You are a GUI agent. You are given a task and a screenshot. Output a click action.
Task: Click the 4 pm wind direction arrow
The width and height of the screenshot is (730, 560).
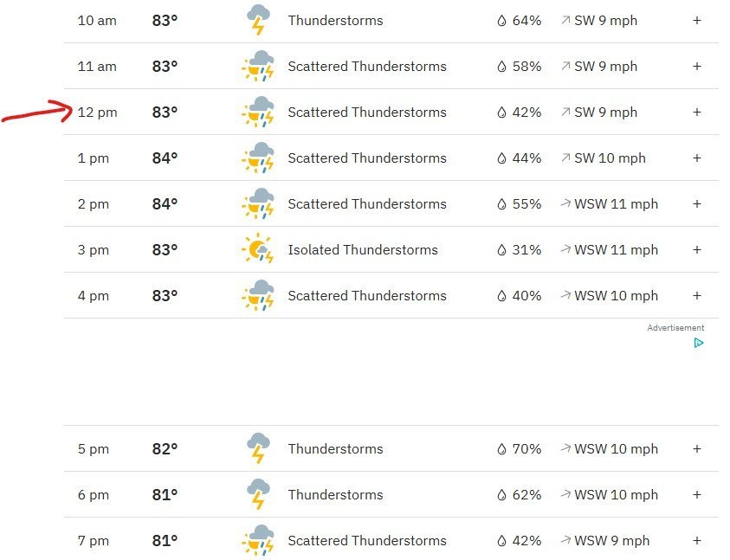[565, 296]
